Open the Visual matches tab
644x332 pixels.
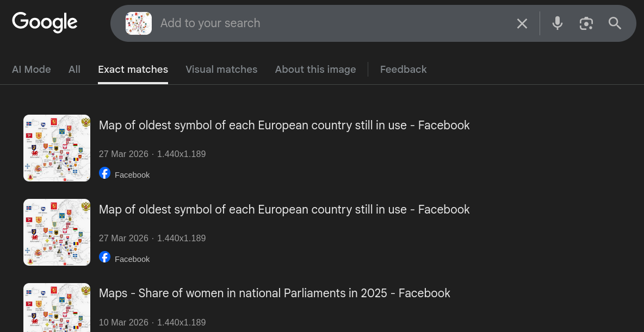click(221, 70)
